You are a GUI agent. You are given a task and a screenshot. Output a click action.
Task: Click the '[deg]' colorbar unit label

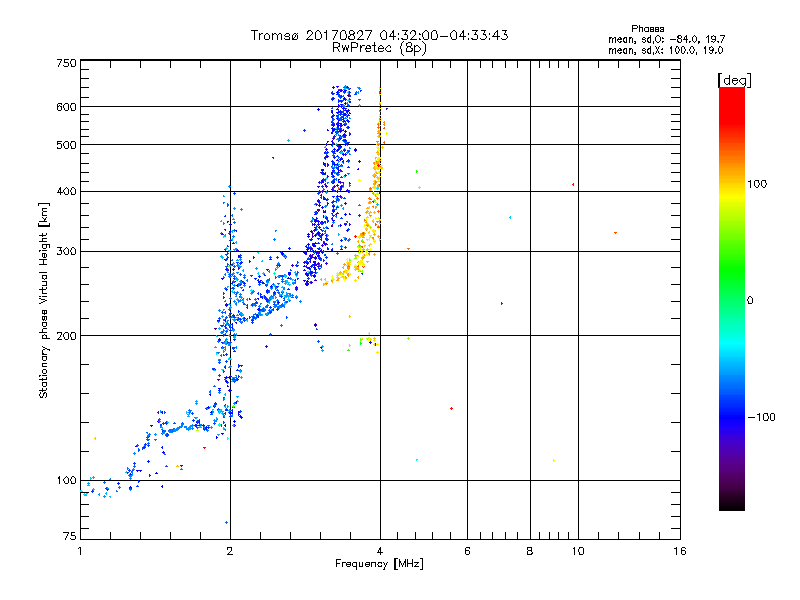point(734,80)
